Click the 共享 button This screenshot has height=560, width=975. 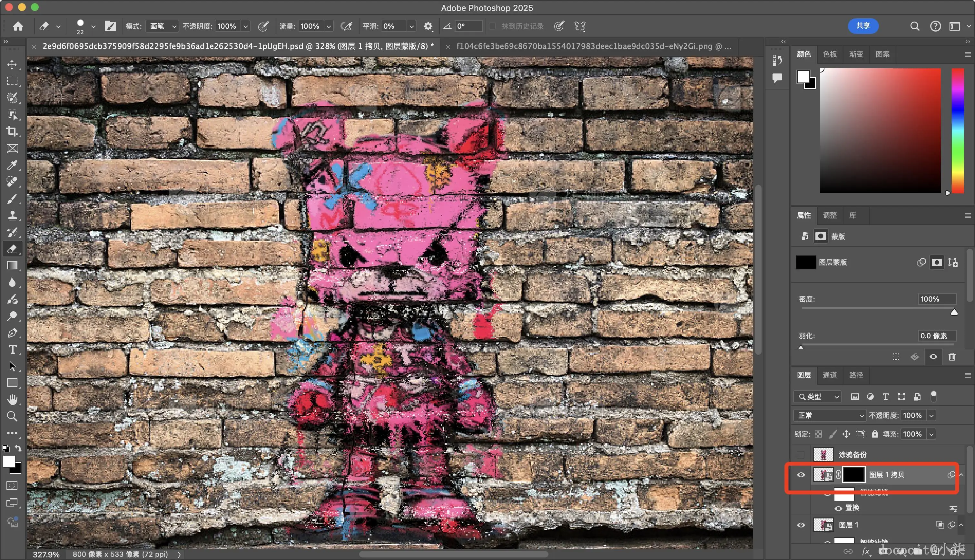863,26
